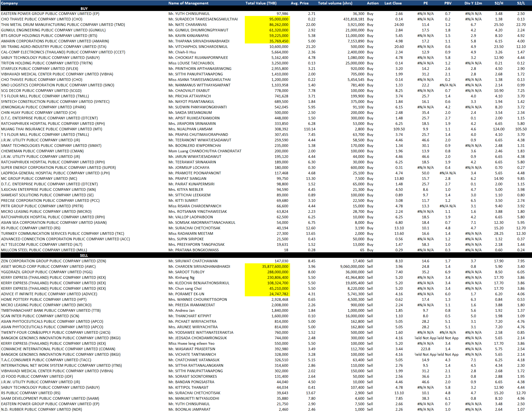The height and width of the screenshot is (412, 532).
Task: Click highlighted cell 35,877,600,000
Action: pos(275,266)
